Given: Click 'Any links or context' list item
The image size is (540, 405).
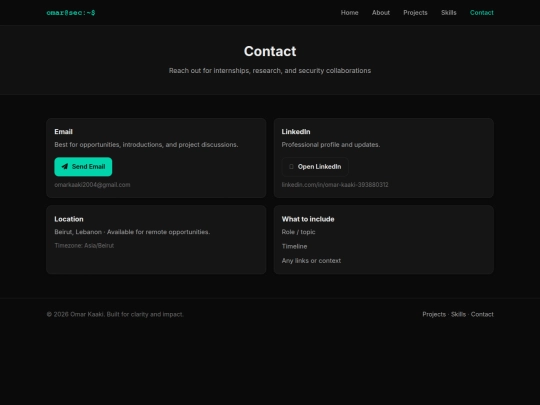Looking at the screenshot, I should [311, 261].
